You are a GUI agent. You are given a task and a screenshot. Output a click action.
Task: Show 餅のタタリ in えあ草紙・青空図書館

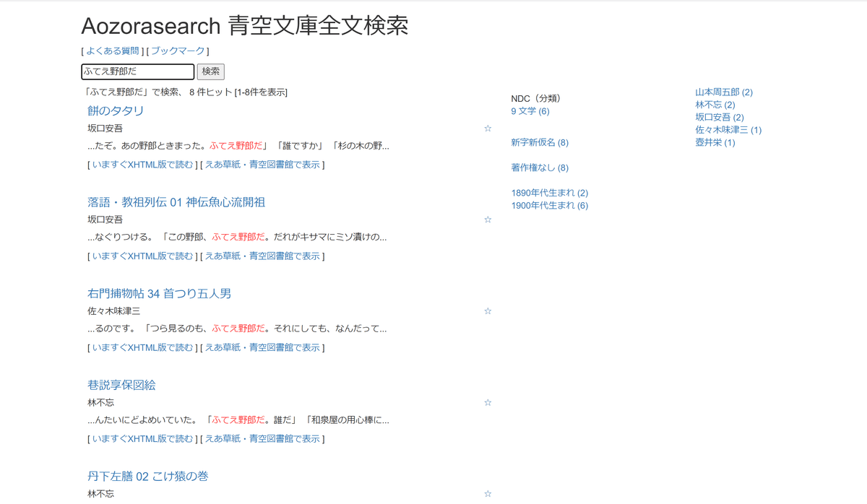(x=262, y=165)
